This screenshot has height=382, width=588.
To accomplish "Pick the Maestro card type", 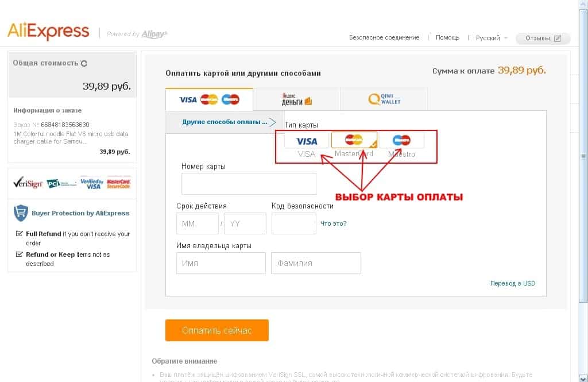I will [401, 140].
